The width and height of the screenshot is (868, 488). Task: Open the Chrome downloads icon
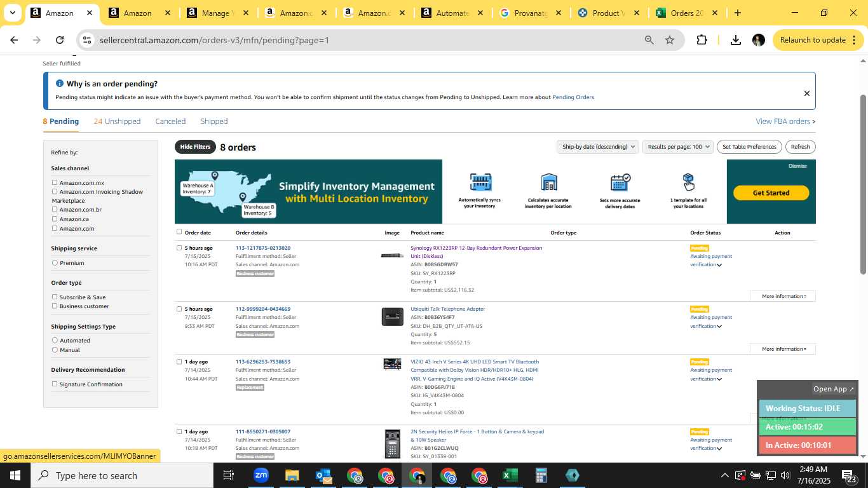click(736, 40)
